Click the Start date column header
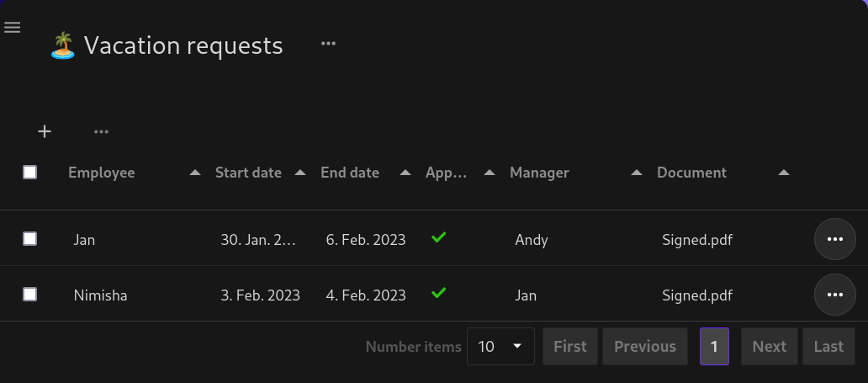This screenshot has width=868, height=383. pyautogui.click(x=248, y=173)
